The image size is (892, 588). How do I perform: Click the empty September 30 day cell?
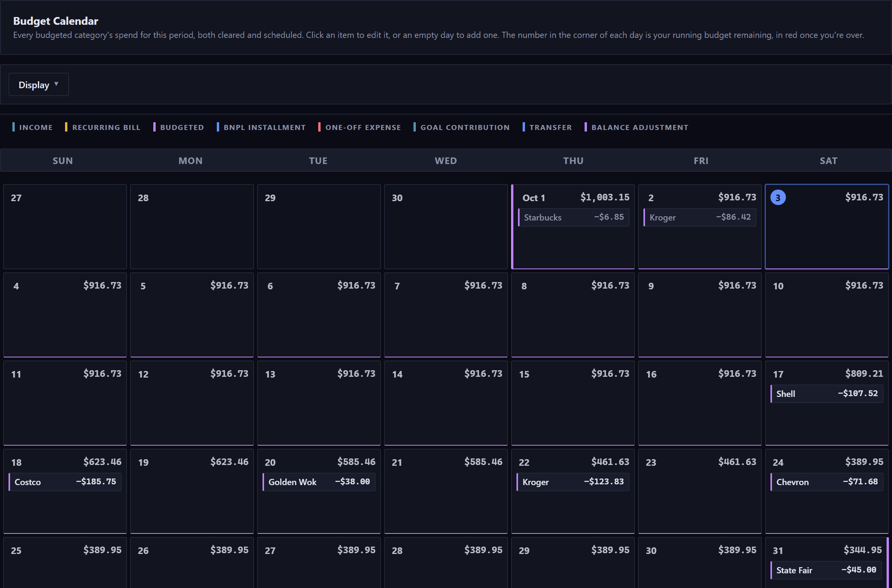[x=446, y=227]
